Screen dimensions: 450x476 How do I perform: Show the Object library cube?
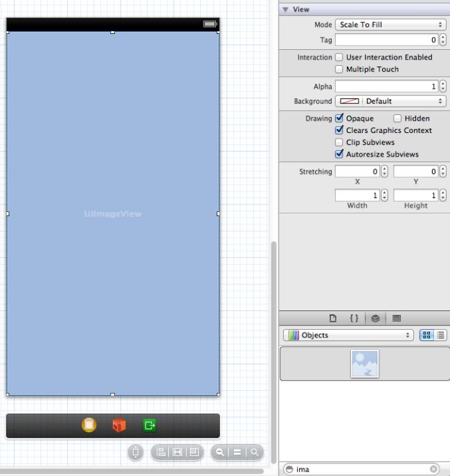375,318
